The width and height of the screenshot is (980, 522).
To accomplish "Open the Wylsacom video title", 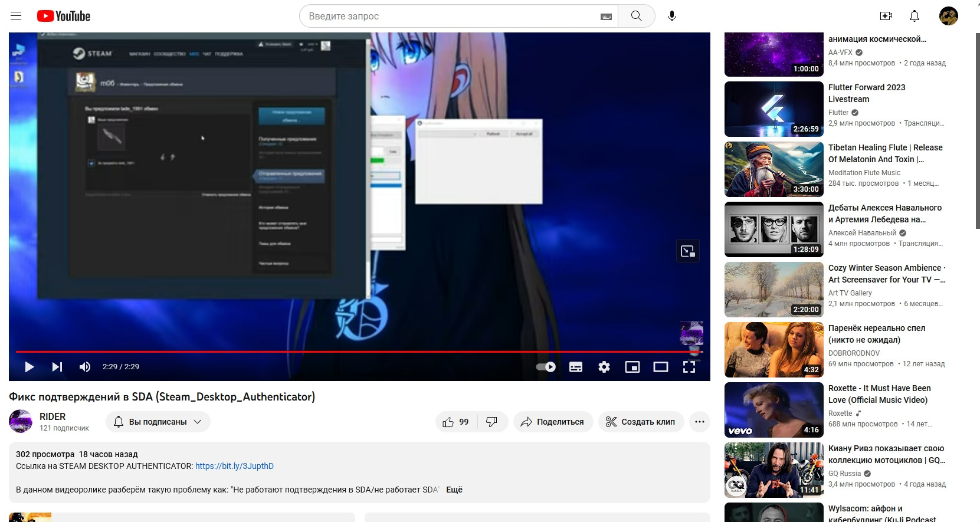I will [x=882, y=514].
